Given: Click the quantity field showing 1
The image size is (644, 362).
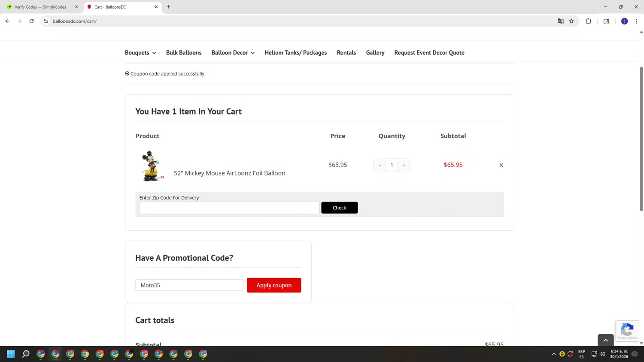Looking at the screenshot, I should pyautogui.click(x=392, y=165).
